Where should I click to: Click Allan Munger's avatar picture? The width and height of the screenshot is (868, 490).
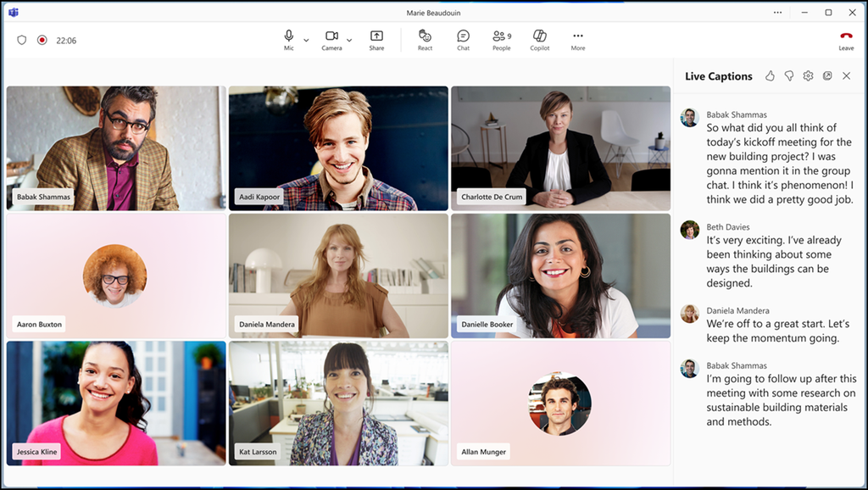tap(559, 404)
